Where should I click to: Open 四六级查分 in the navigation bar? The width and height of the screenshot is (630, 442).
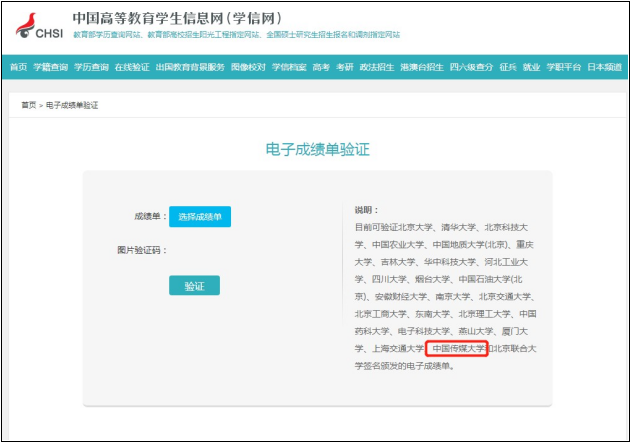[471, 67]
